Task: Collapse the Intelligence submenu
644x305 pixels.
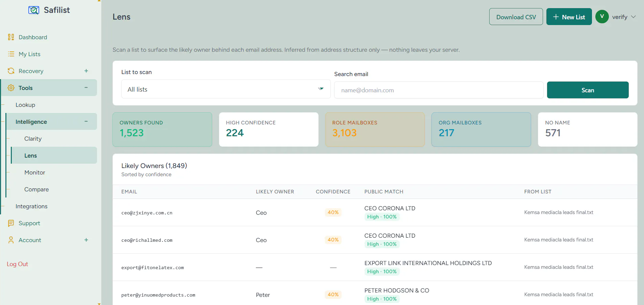Action: (86, 122)
